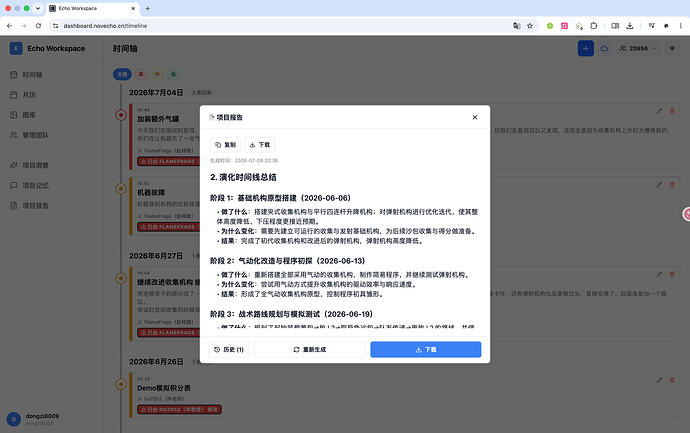Viewport: 690px width, 433px height.
Task: Select the green 低 priority filter chip
Action: click(173, 74)
